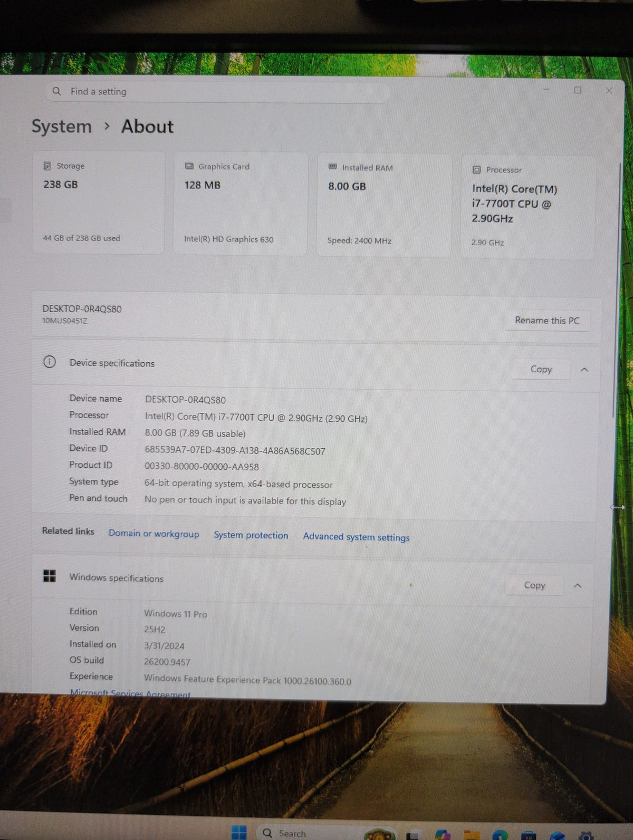
Task: Collapse the Windows specifications section
Action: coord(578,586)
